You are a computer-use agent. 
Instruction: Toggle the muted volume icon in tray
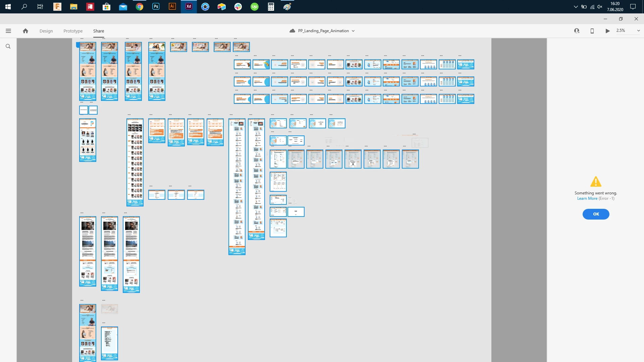pos(600,7)
